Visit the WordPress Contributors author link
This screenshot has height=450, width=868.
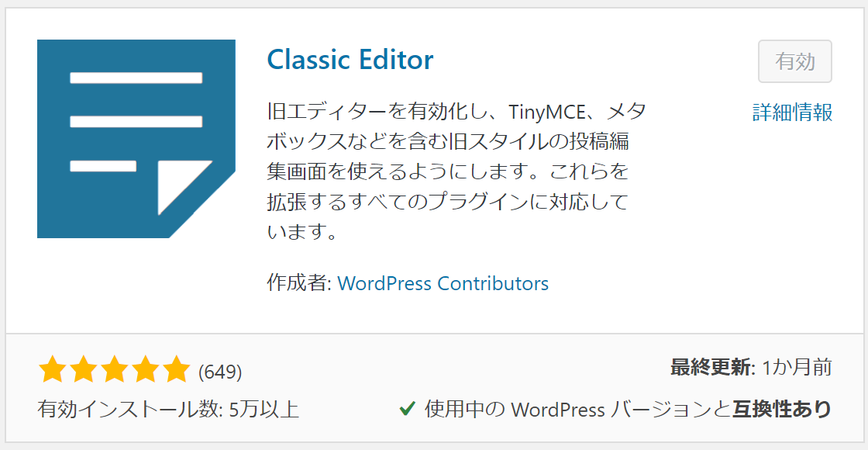tap(443, 283)
